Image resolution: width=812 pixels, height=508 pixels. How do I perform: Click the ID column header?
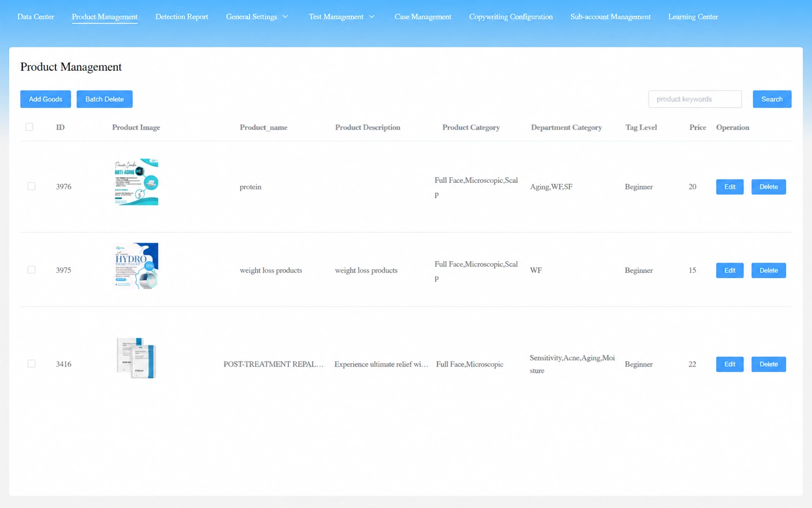pyautogui.click(x=60, y=128)
